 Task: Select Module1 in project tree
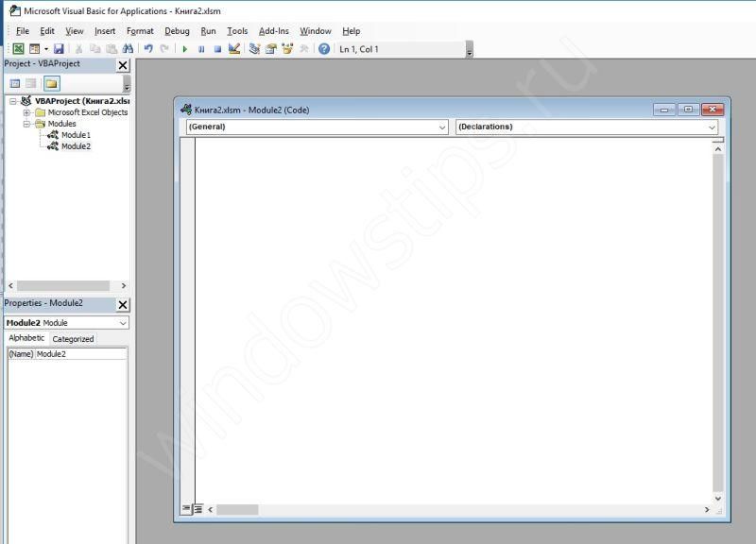pyautogui.click(x=76, y=135)
